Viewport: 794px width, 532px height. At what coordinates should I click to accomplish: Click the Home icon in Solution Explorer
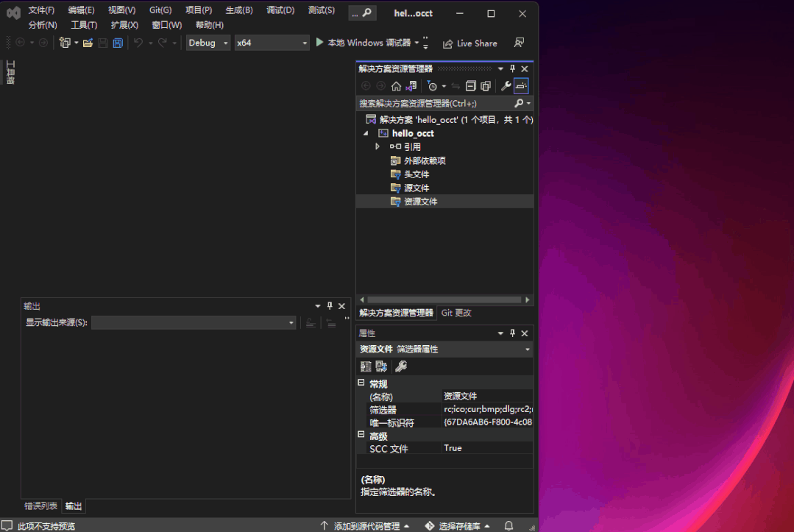point(397,85)
